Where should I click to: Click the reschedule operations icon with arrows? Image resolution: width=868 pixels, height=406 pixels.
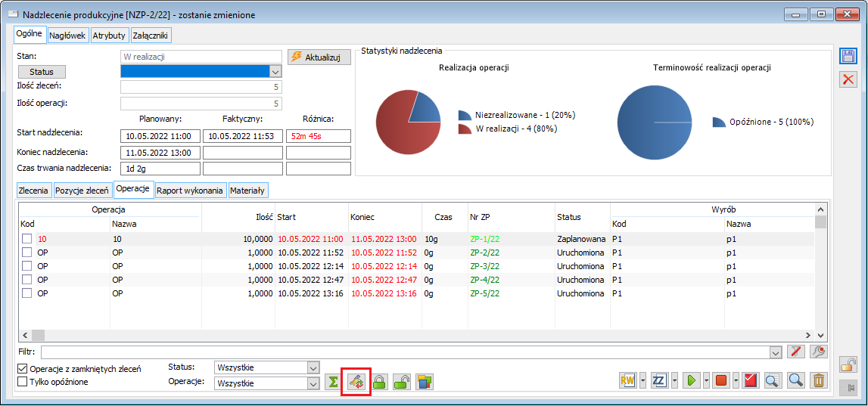pos(356,381)
